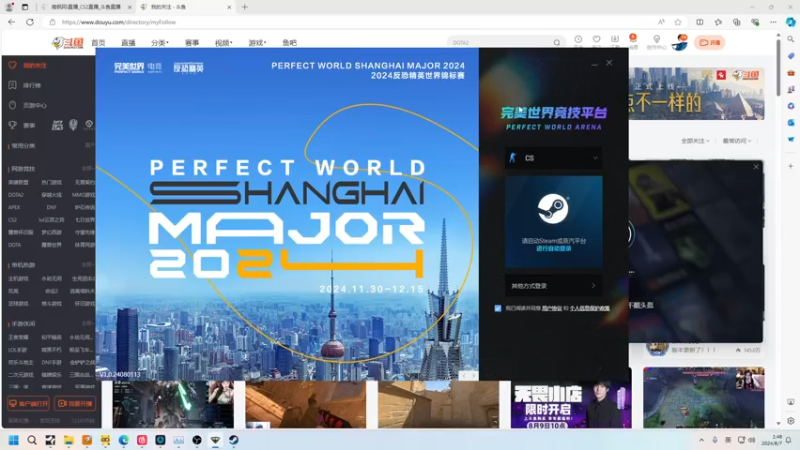Expand the 全部关注 filter dropdown
The width and height of the screenshot is (800, 450).
695,141
